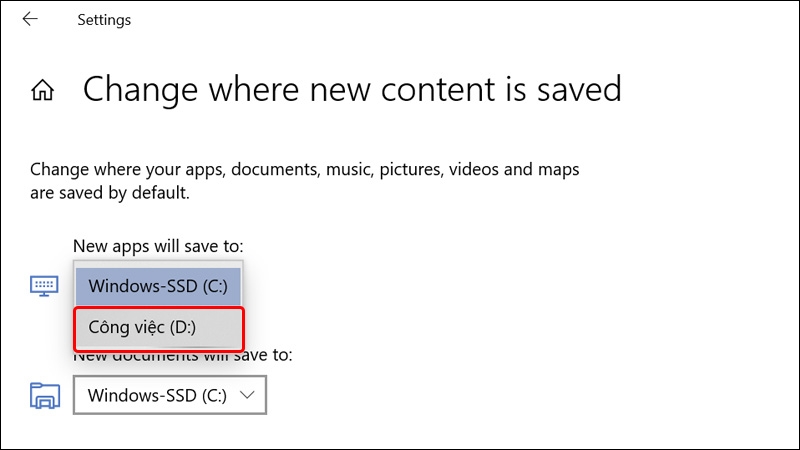
Task: Expand the documents dropdown chevron arrow
Action: click(247, 395)
